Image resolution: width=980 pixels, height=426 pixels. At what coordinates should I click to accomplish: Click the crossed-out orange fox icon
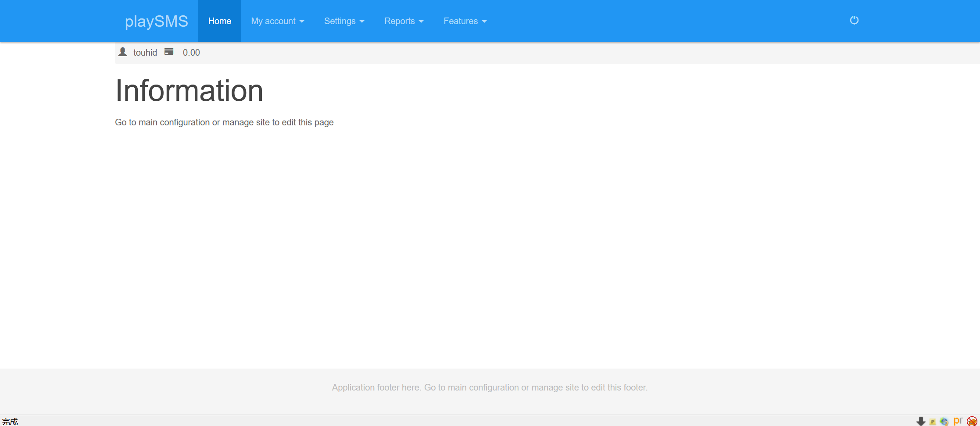coord(972,421)
